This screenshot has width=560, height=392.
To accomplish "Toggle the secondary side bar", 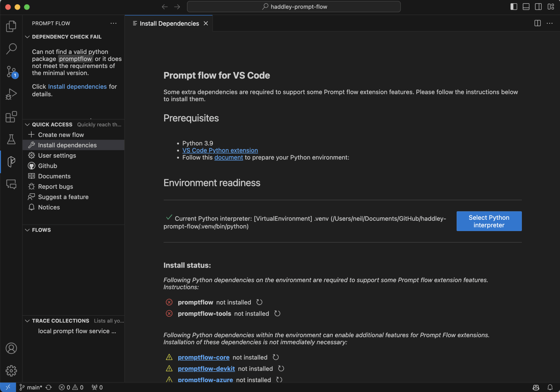I will pyautogui.click(x=538, y=7).
